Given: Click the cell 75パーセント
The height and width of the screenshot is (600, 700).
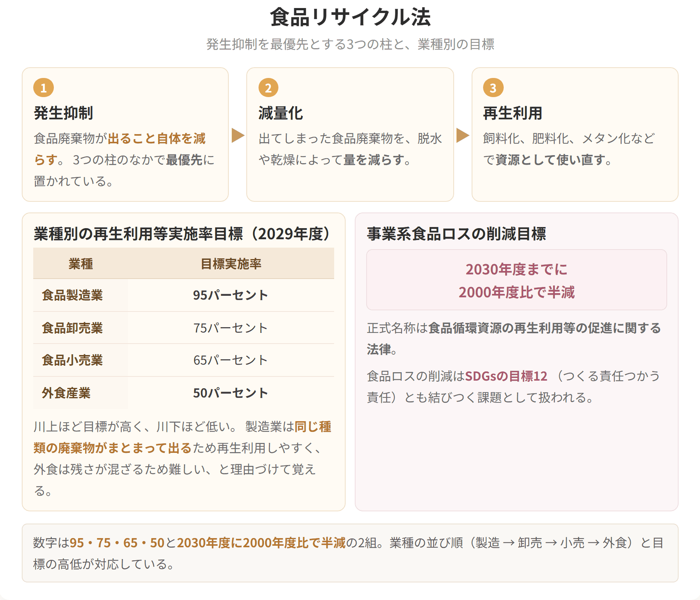Looking at the screenshot, I should [231, 328].
